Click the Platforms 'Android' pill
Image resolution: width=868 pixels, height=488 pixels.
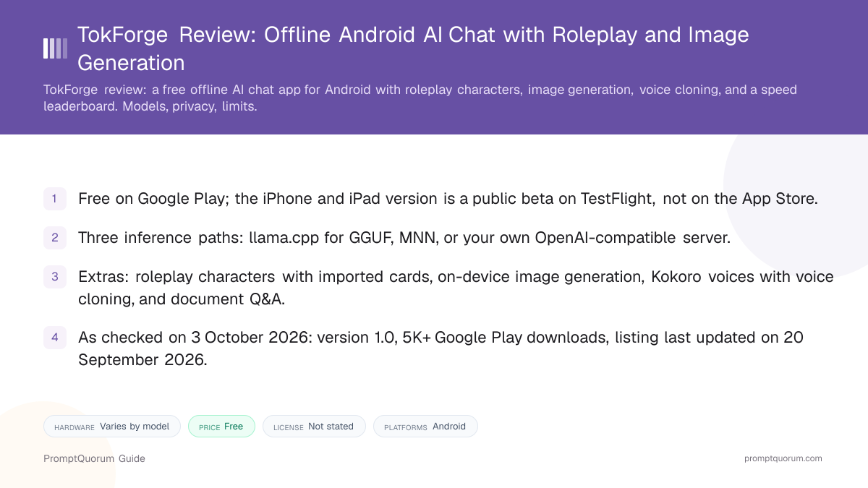[x=425, y=427]
